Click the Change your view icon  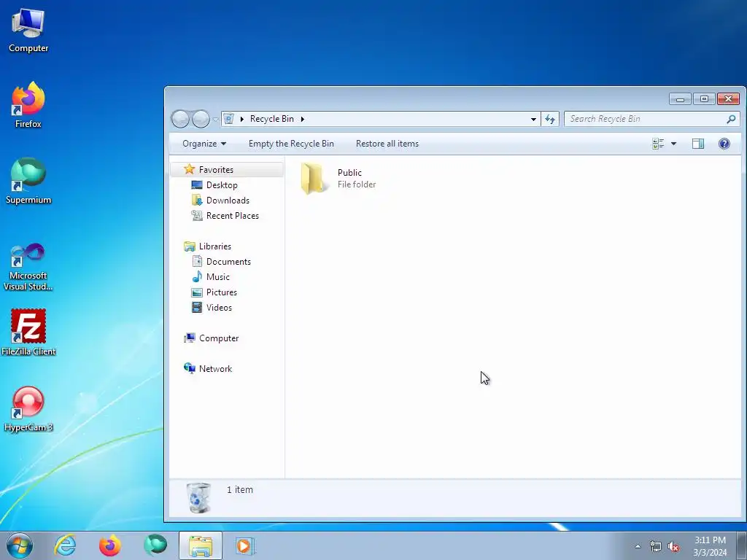pos(658,144)
